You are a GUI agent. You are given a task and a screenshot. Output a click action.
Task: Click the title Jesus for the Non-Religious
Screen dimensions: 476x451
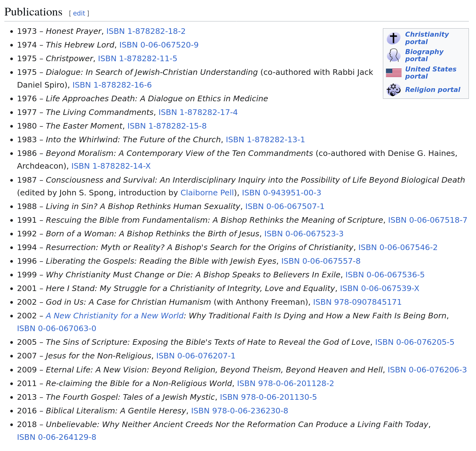[x=99, y=356]
